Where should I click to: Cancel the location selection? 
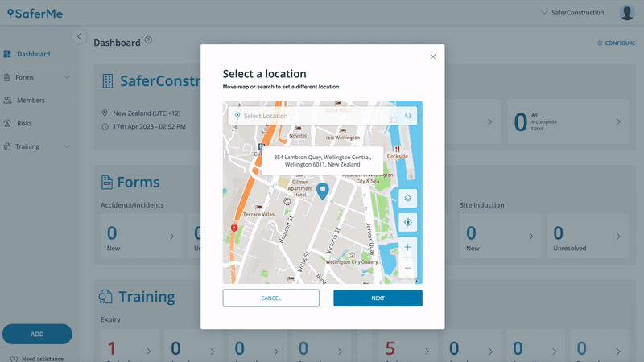pyautogui.click(x=270, y=298)
